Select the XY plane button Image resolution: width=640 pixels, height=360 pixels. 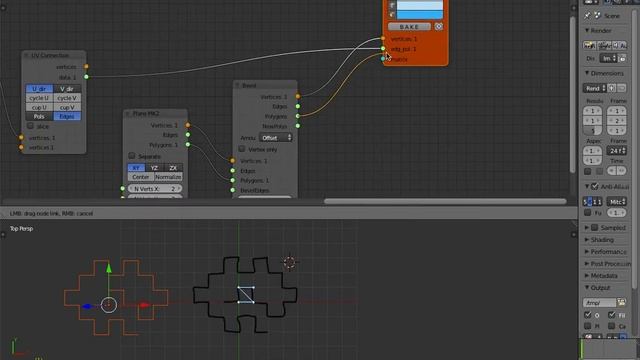(x=136, y=168)
